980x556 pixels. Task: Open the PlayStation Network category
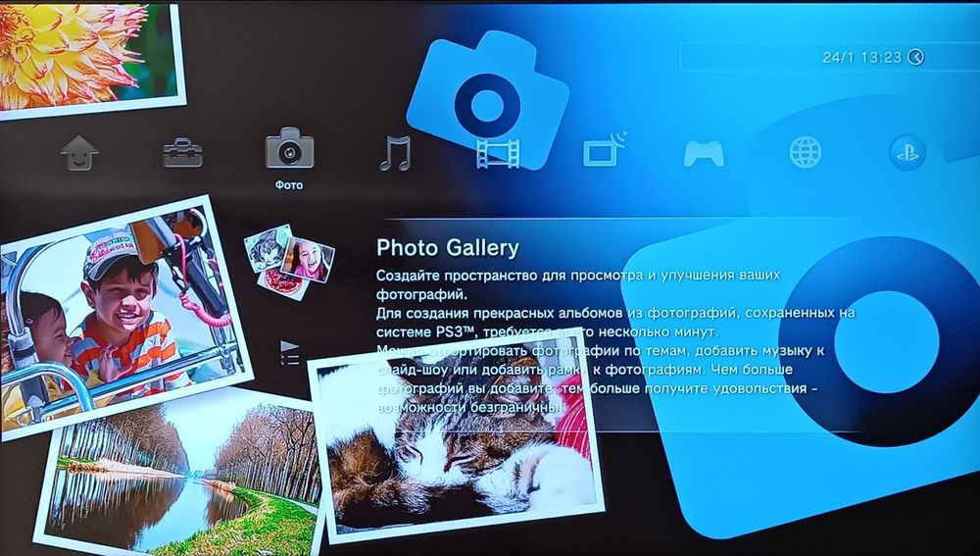click(x=906, y=153)
